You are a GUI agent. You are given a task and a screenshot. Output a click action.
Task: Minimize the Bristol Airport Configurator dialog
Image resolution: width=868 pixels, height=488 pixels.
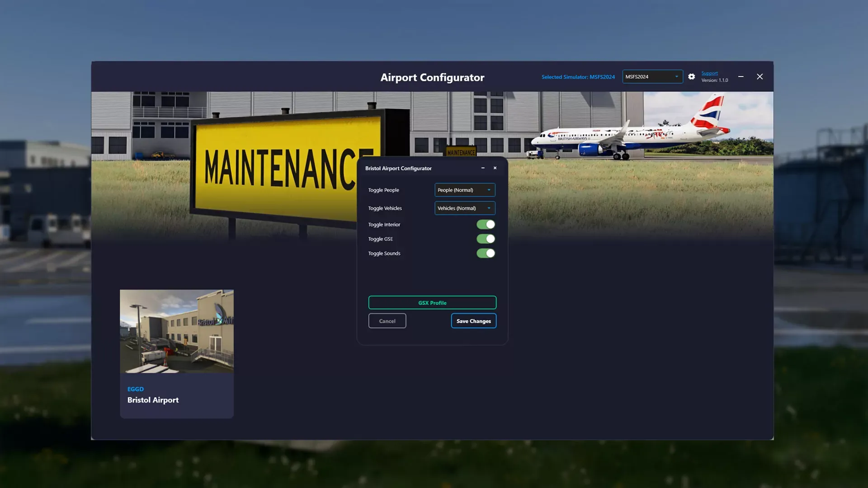coord(483,168)
